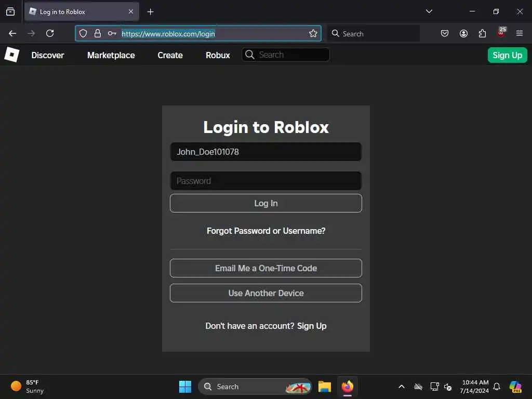Open the weather widget 85°F Sunny

(28, 387)
